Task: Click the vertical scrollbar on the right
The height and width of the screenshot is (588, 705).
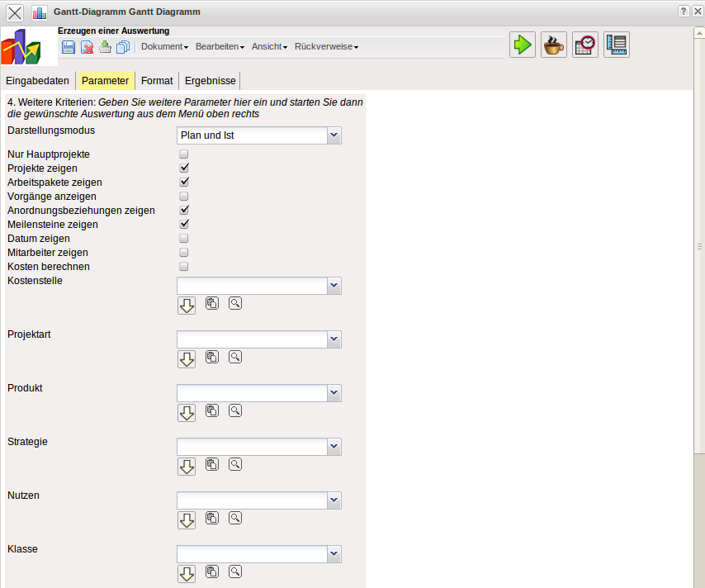Action: point(699,248)
